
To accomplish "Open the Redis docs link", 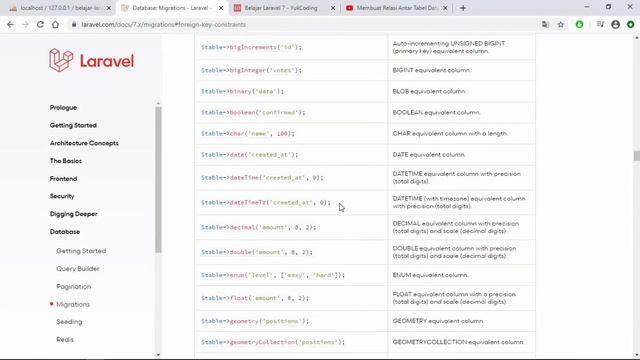I will (x=65, y=340).
